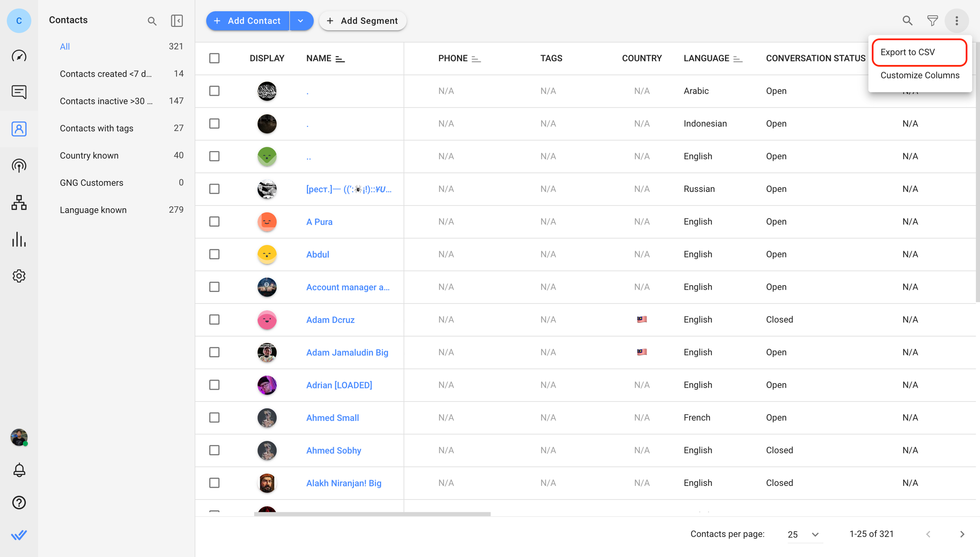Open the Reports bar chart icon
Screen dimensions: 980x557
point(19,240)
